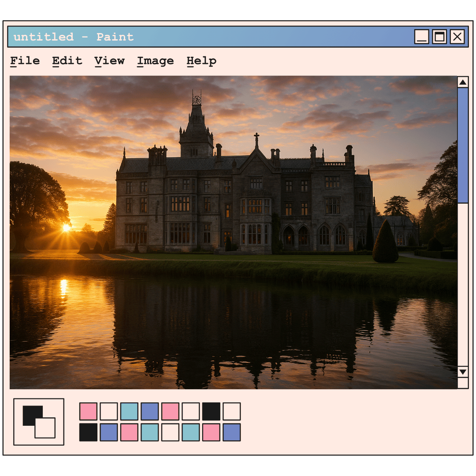Image resolution: width=476 pixels, height=476 pixels.
Task: Pick the first pink swatch in bottom palette row
Action: tap(129, 432)
